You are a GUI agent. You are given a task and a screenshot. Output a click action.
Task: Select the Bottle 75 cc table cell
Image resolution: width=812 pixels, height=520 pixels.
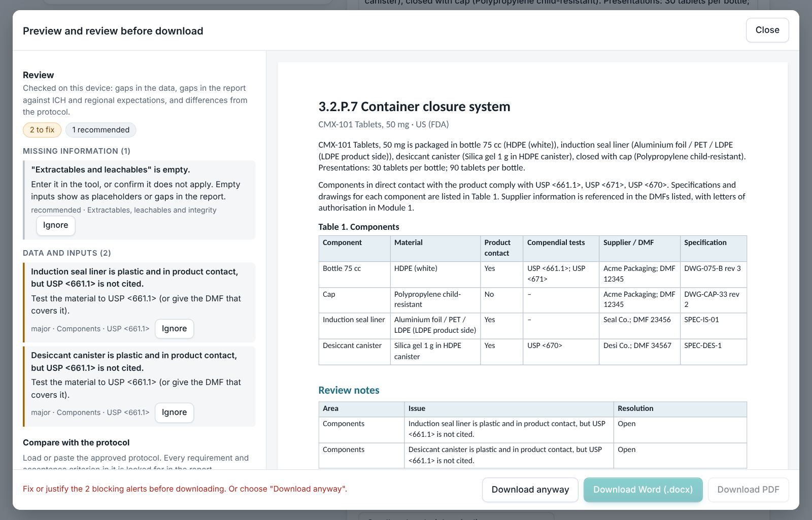[x=354, y=274]
